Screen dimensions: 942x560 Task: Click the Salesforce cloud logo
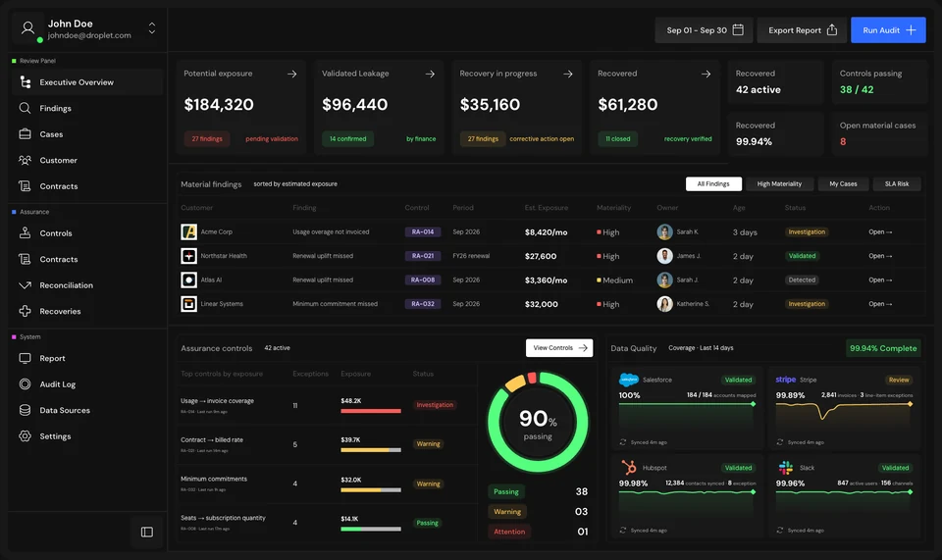click(x=628, y=380)
